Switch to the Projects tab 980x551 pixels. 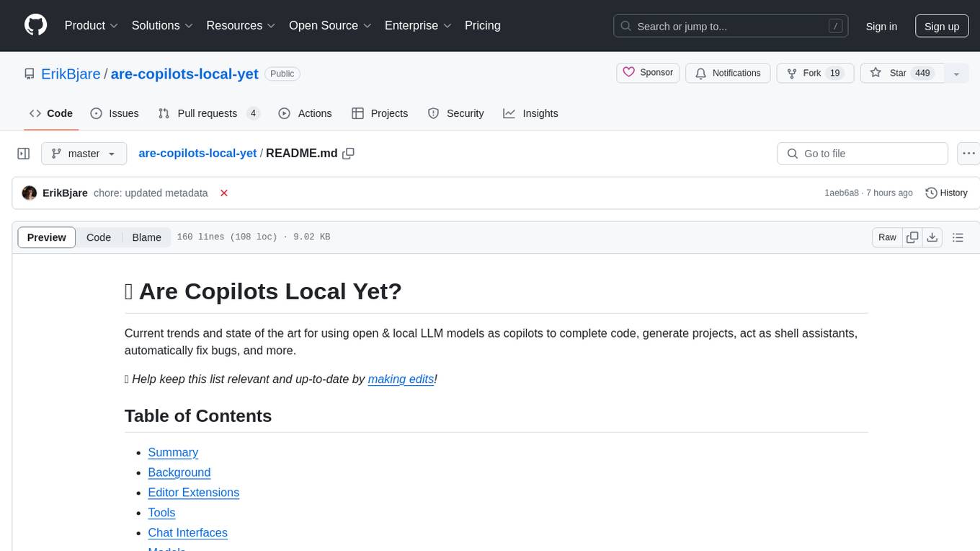[x=380, y=113]
